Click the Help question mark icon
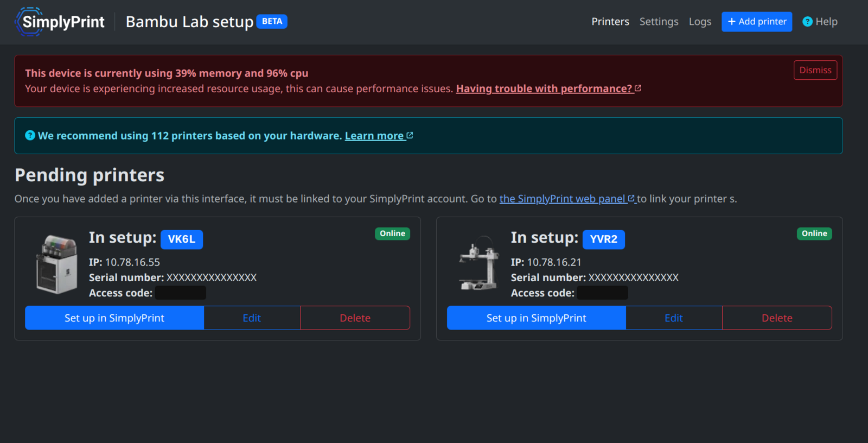 tap(807, 22)
